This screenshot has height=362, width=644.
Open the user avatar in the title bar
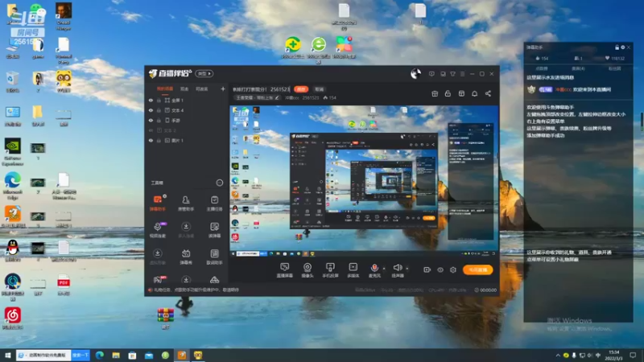point(415,74)
